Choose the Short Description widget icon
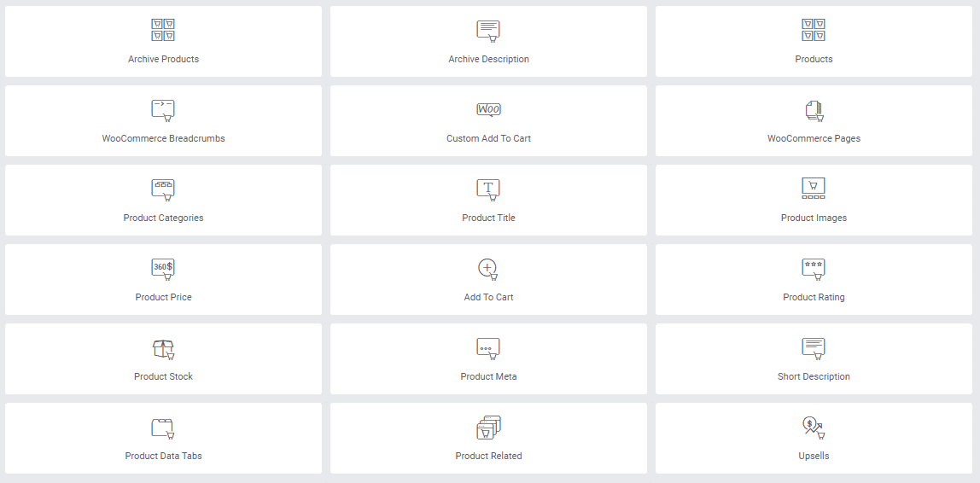This screenshot has height=483, width=980. tap(814, 349)
